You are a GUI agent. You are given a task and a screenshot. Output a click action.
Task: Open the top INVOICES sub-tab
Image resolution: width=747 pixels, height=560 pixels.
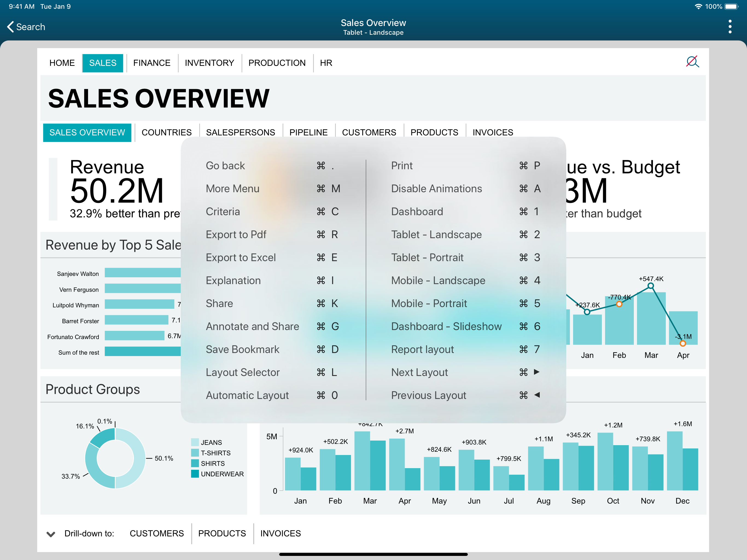[493, 132]
